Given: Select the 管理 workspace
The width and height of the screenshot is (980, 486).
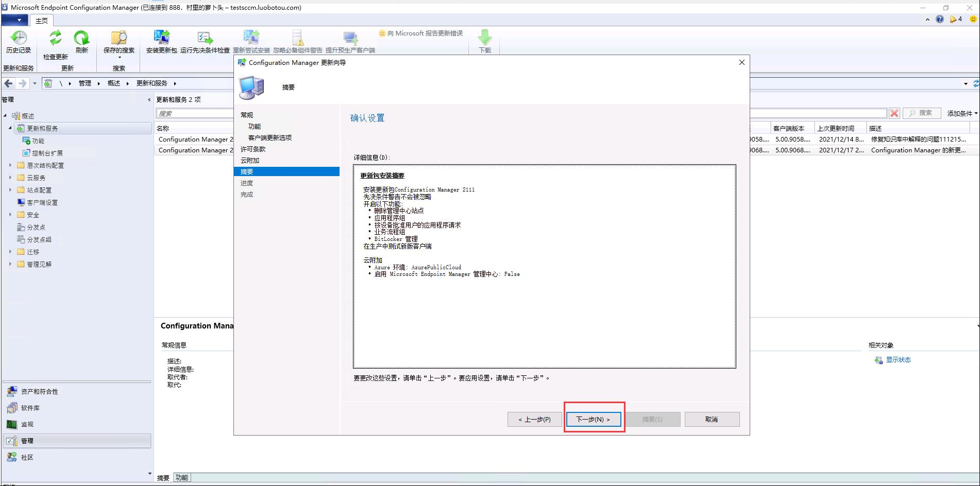Looking at the screenshot, I should (x=77, y=441).
